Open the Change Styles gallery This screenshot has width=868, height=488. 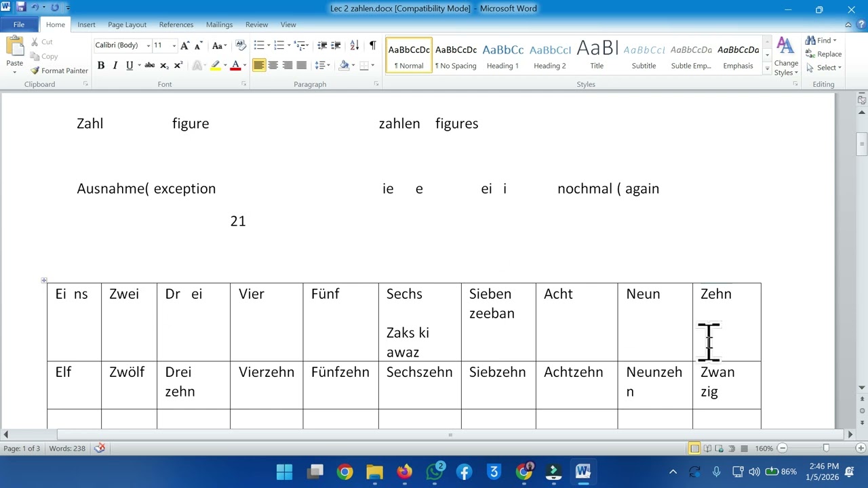click(786, 56)
